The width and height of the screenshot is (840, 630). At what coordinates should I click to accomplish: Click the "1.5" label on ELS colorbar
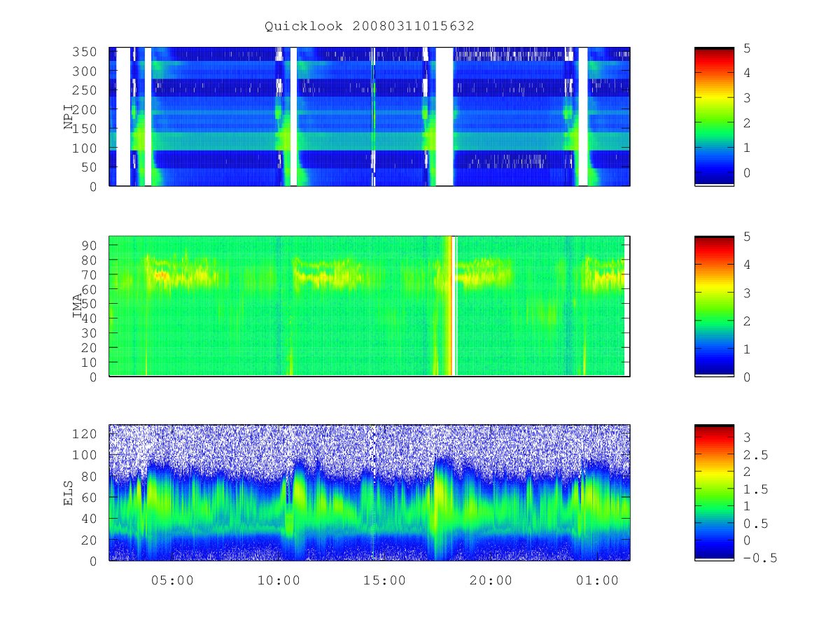tap(755, 489)
